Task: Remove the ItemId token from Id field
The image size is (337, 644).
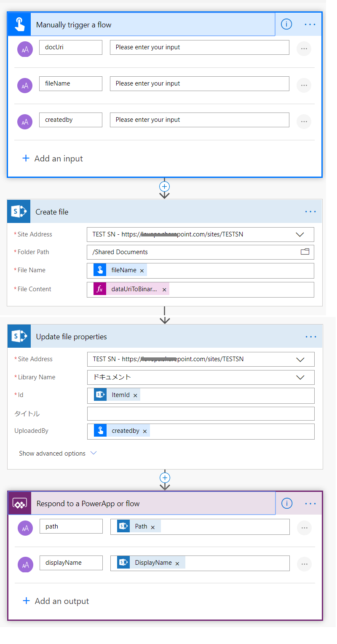Action: pos(135,395)
